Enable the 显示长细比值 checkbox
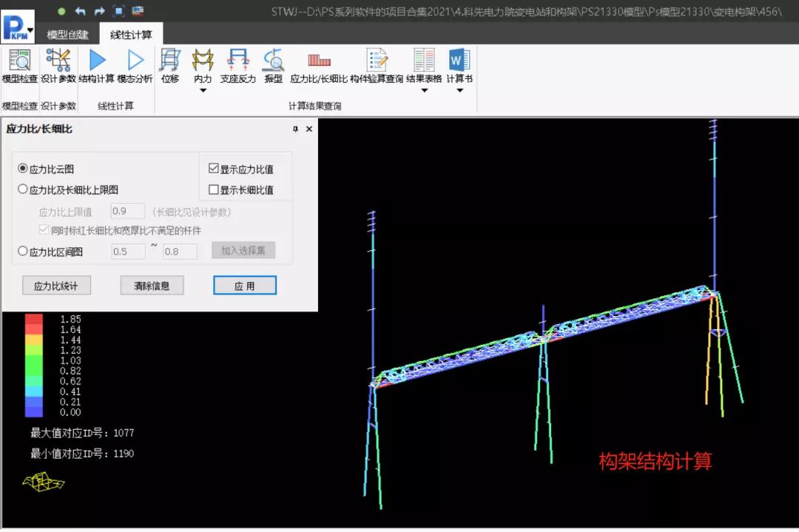 click(x=214, y=189)
